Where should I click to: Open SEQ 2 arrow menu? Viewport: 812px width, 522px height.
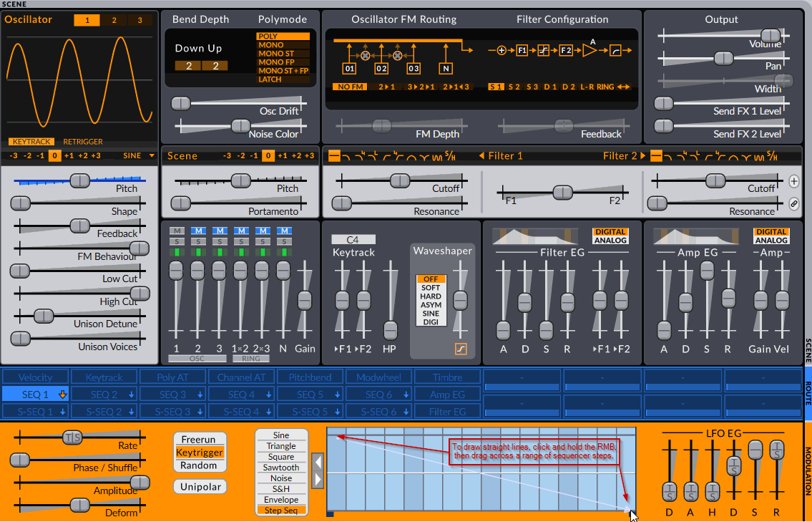[132, 395]
